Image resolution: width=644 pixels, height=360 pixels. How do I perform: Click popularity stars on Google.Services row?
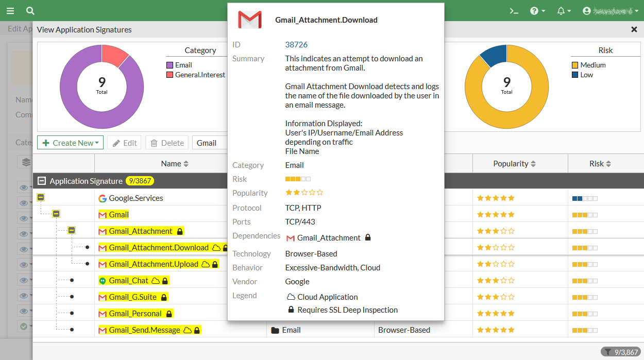[496, 198]
